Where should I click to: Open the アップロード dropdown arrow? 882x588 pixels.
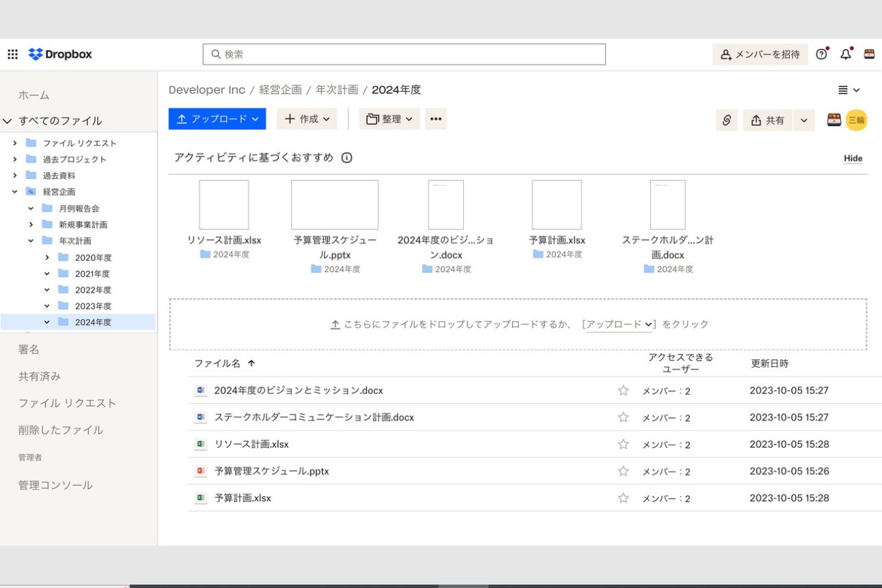pos(255,119)
